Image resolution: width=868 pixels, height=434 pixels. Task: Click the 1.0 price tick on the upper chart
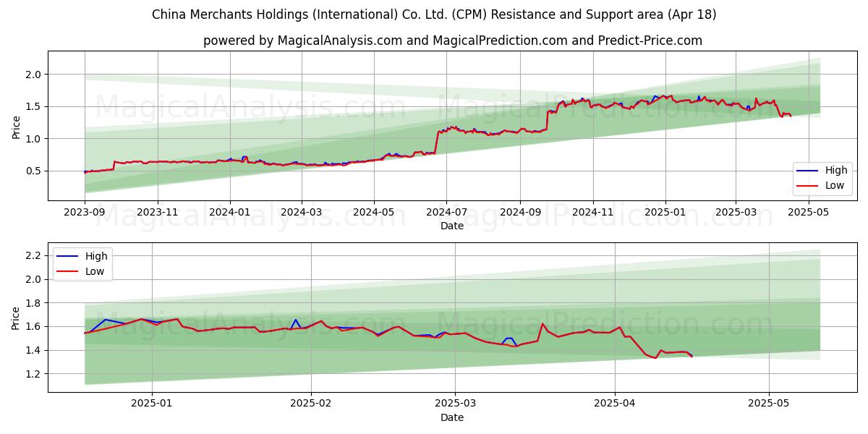click(35, 139)
